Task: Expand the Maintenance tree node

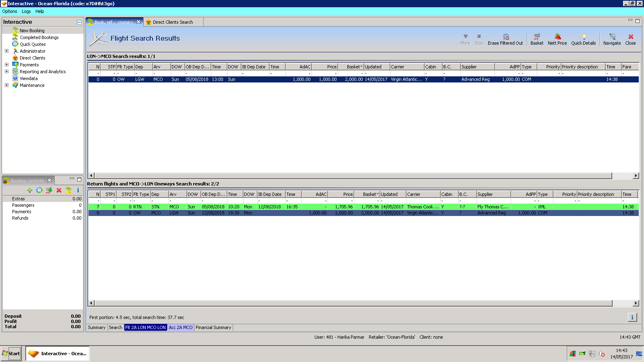Action: [x=6, y=85]
